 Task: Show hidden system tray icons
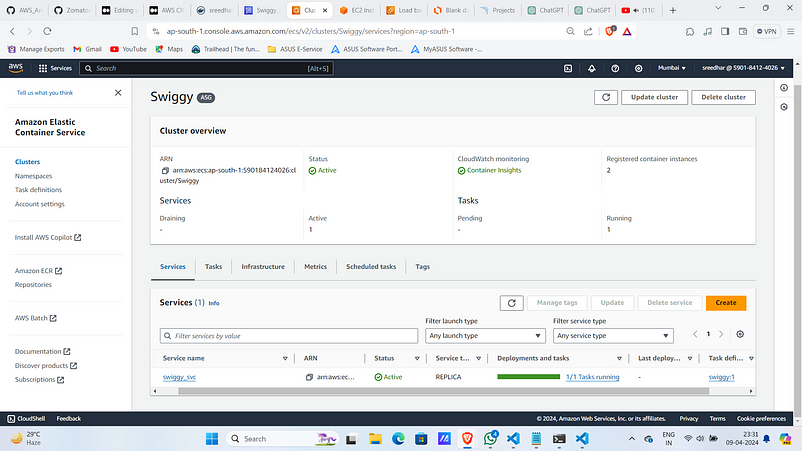pos(632,439)
